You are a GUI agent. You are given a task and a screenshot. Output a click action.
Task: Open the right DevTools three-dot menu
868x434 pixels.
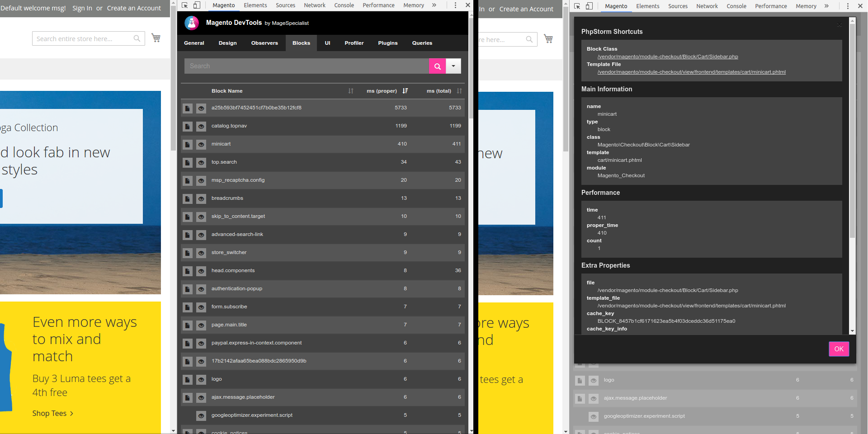point(848,6)
